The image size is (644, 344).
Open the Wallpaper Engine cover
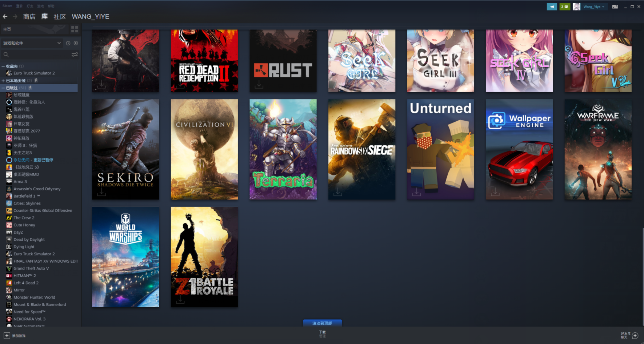click(519, 149)
